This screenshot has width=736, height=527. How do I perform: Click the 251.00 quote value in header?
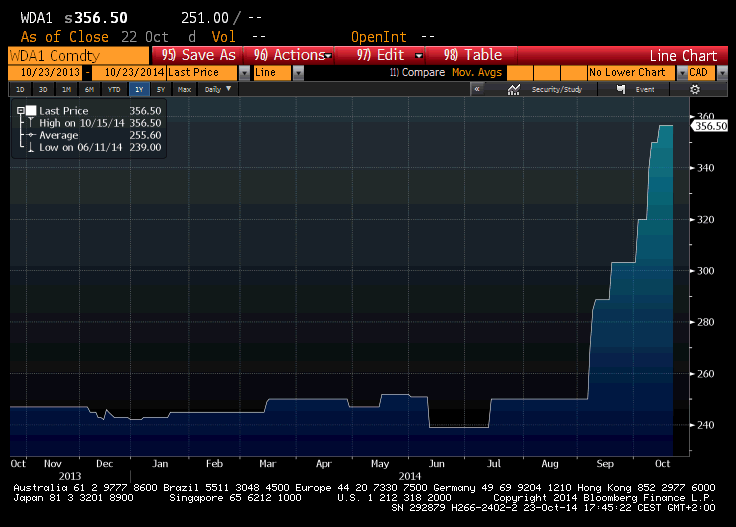205,18
